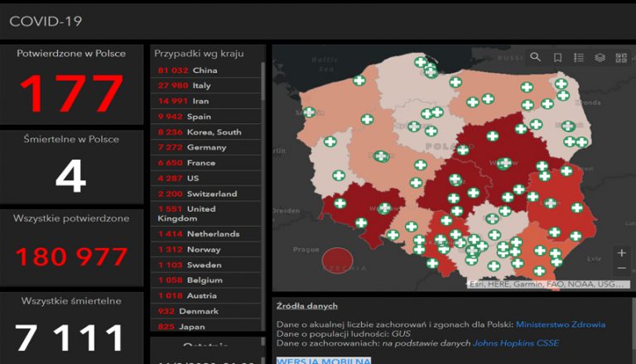Zoom out on the map
Viewport: 636px width, 364px height.
[621, 268]
